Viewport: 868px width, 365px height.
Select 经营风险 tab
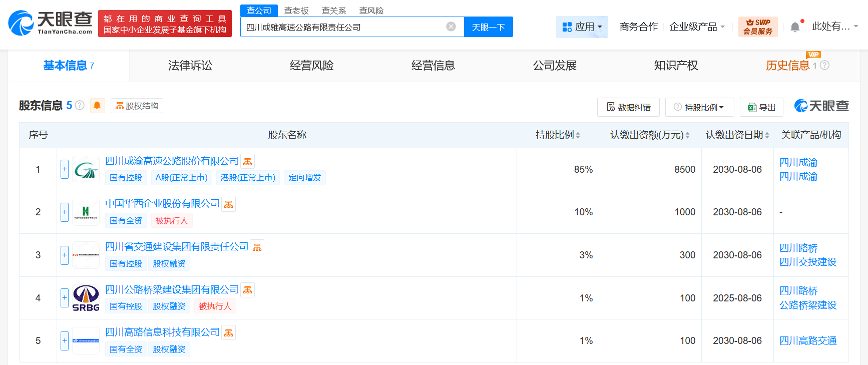tap(312, 66)
